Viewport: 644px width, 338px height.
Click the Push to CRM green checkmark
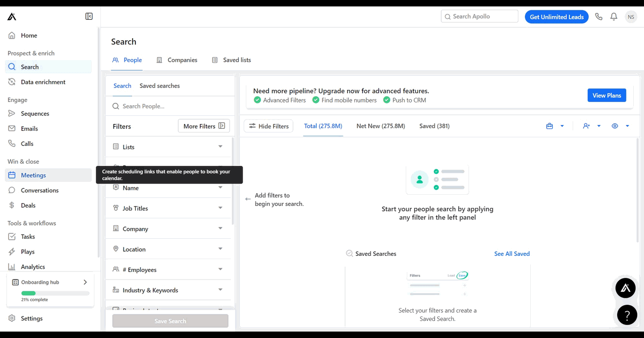pos(387,100)
